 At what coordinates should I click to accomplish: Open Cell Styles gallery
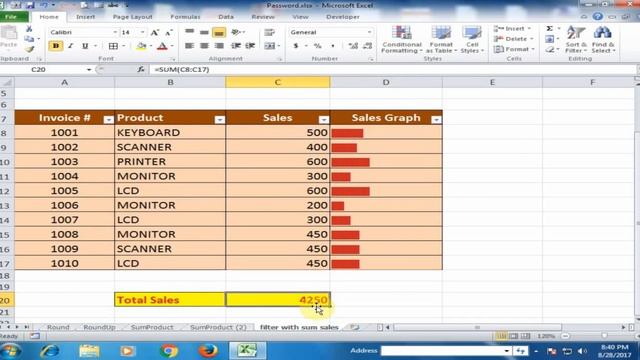472,39
